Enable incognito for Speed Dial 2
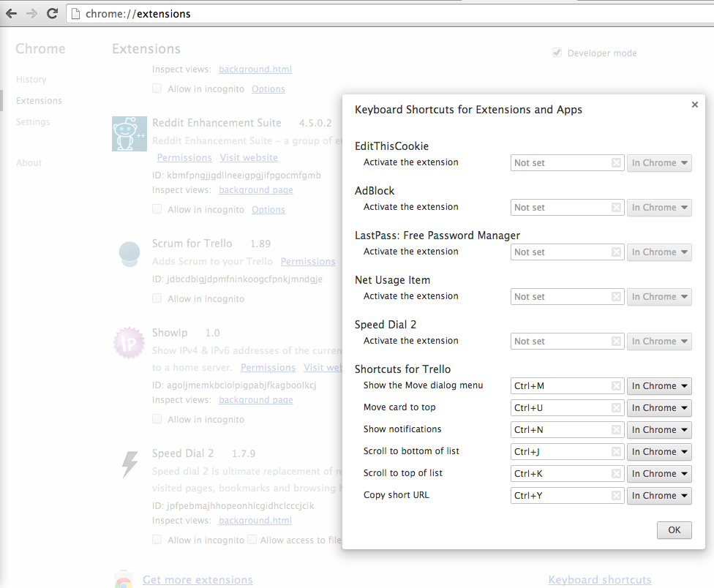Image resolution: width=714 pixels, height=588 pixels. tap(157, 540)
